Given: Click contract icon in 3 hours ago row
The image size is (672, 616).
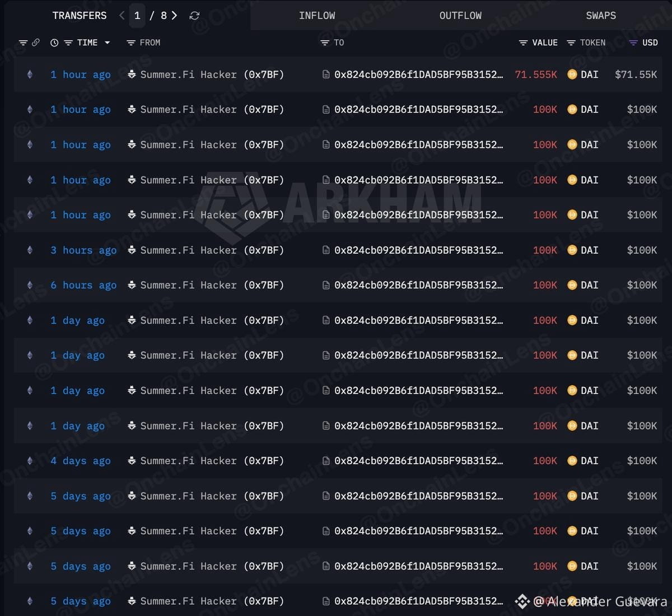Looking at the screenshot, I should [326, 250].
